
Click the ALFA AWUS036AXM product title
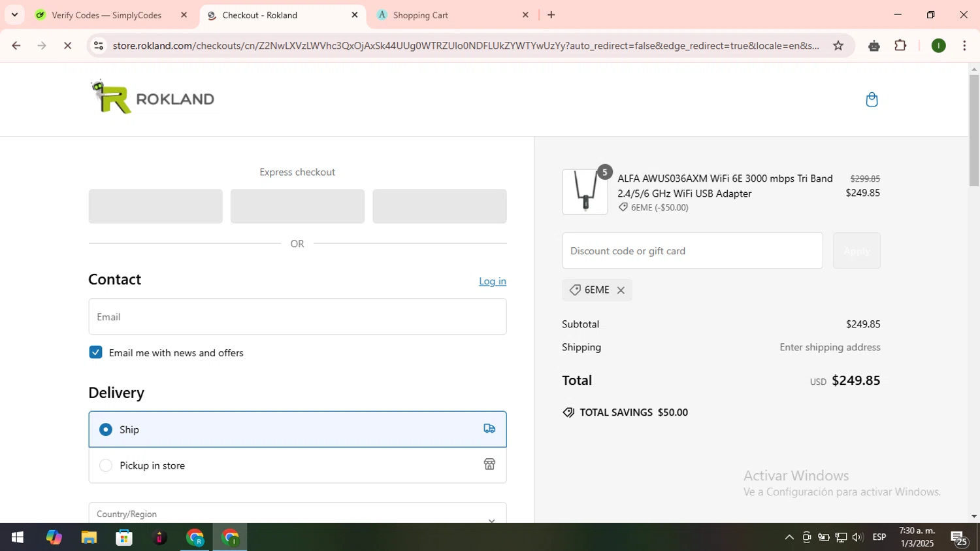(x=725, y=186)
